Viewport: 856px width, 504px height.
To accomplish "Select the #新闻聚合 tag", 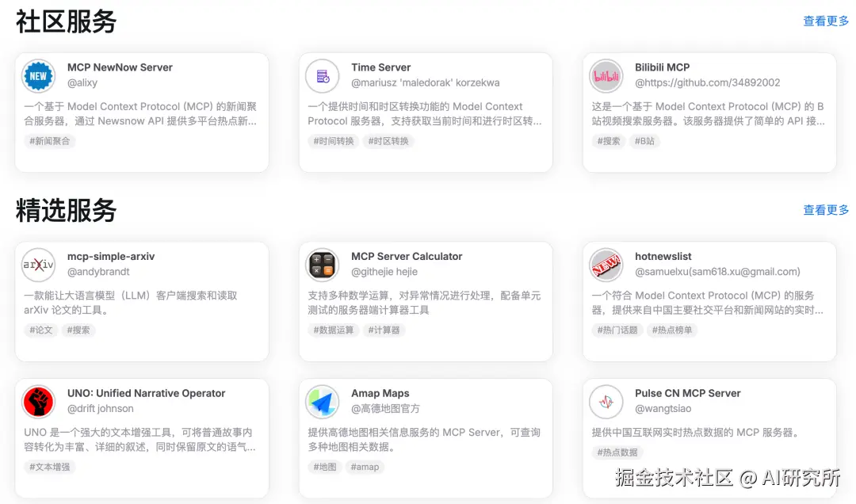I will pyautogui.click(x=50, y=141).
